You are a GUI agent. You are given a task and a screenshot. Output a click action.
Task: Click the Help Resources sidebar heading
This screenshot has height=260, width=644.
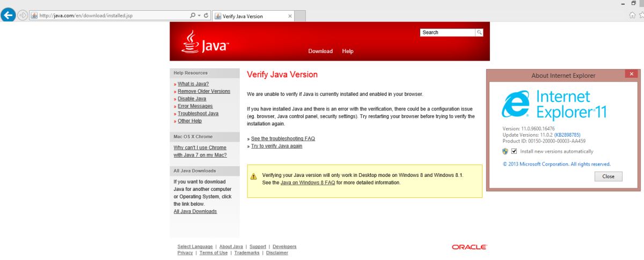[191, 73]
